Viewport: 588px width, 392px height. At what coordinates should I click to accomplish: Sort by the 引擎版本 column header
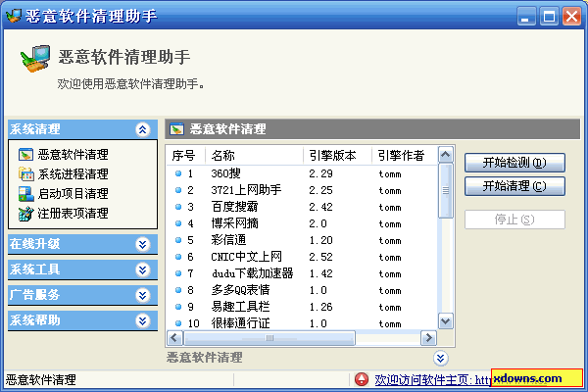coord(337,155)
